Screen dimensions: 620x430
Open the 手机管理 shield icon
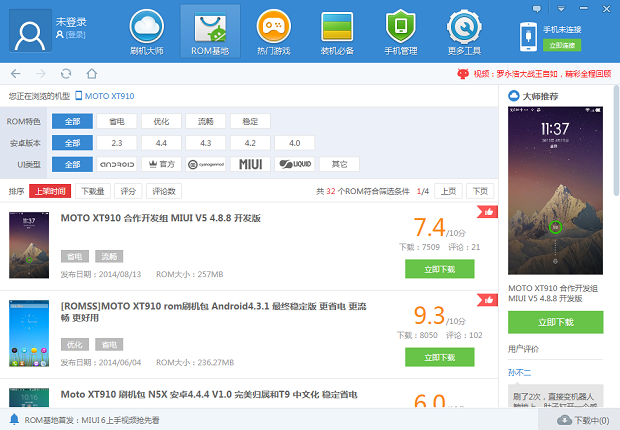point(401,27)
